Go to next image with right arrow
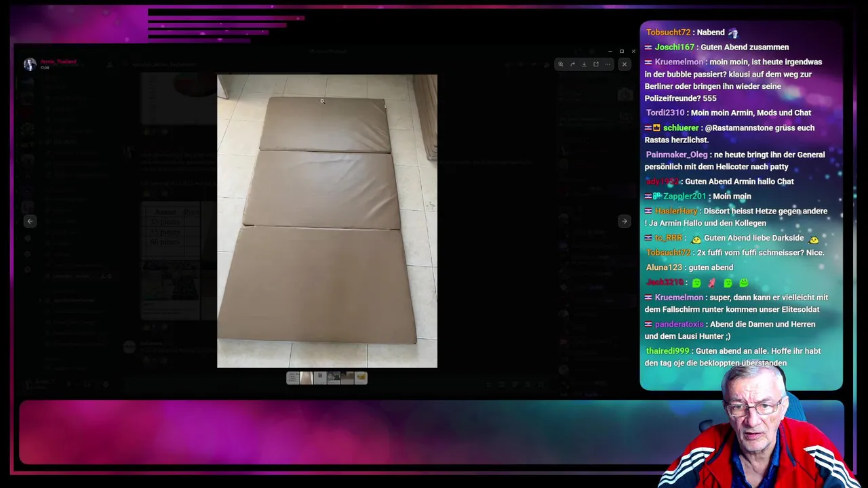 [625, 221]
